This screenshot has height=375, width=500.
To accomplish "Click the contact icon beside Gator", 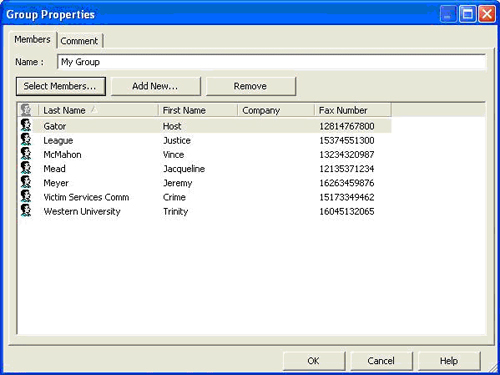I will click(x=26, y=125).
